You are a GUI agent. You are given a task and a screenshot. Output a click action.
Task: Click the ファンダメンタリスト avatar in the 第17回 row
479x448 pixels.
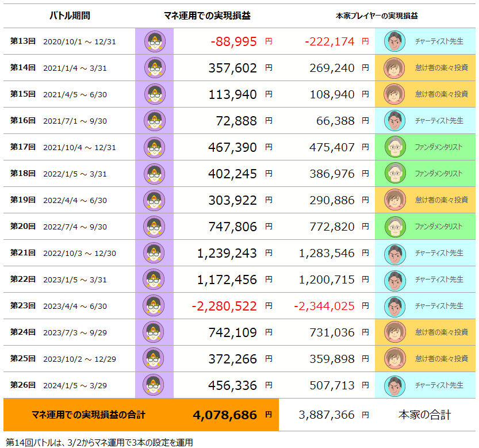coord(394,147)
